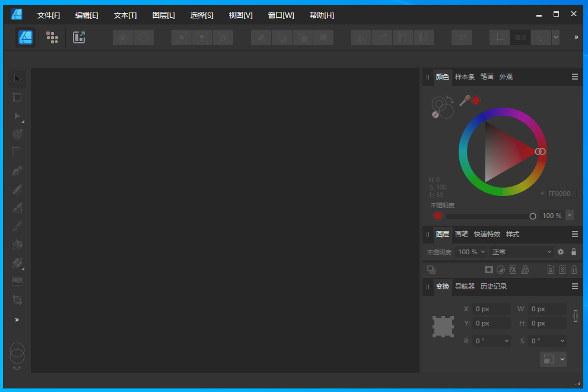The height and width of the screenshot is (392, 588).
Task: Select the Crop tool
Action: [x=17, y=300]
